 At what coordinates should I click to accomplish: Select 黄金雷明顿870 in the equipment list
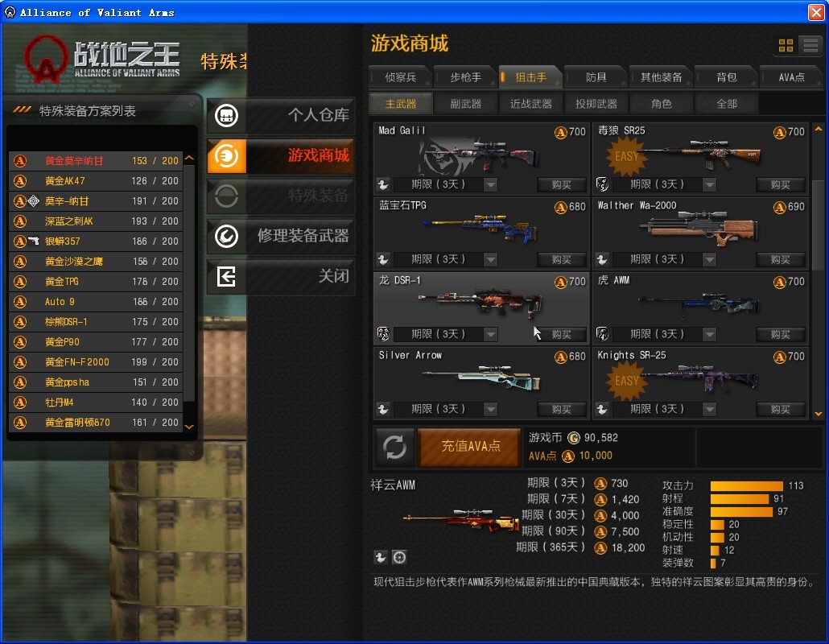(97, 423)
